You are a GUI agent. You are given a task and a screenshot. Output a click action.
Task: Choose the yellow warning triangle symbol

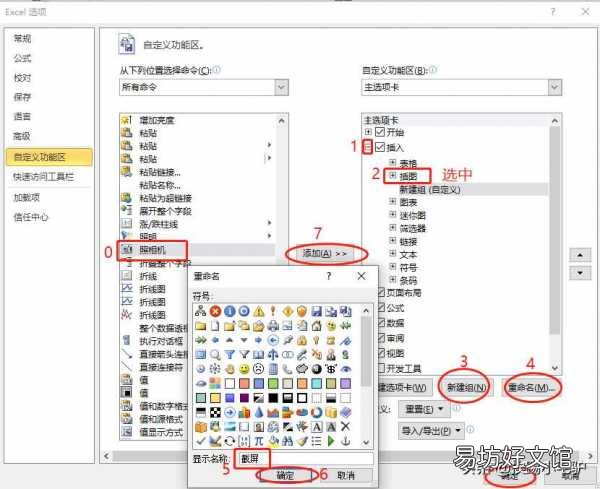coord(259,311)
